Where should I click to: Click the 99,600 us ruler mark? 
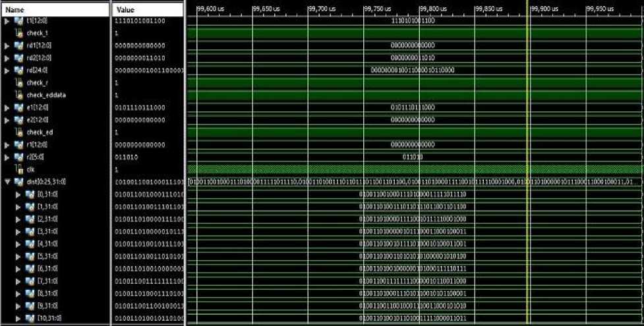pyautogui.click(x=210, y=9)
